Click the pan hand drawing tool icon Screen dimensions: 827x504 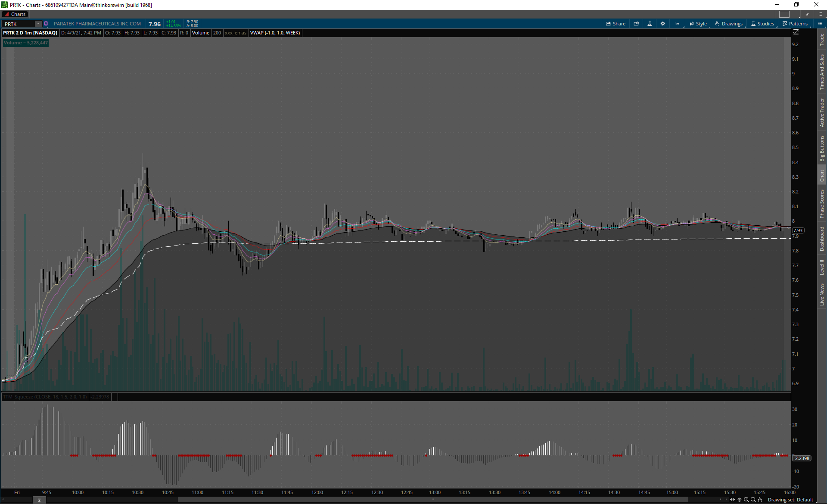(x=760, y=500)
